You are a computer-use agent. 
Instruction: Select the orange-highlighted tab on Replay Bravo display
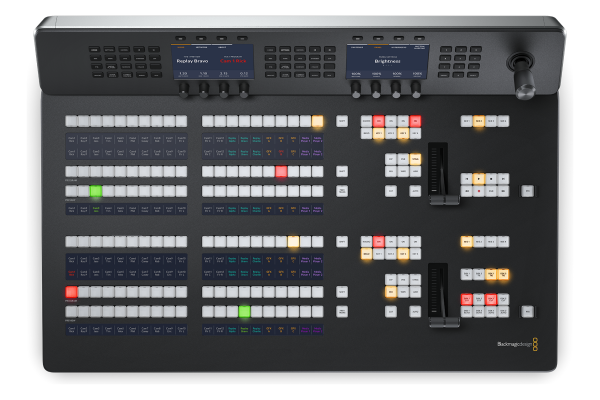coord(181,47)
